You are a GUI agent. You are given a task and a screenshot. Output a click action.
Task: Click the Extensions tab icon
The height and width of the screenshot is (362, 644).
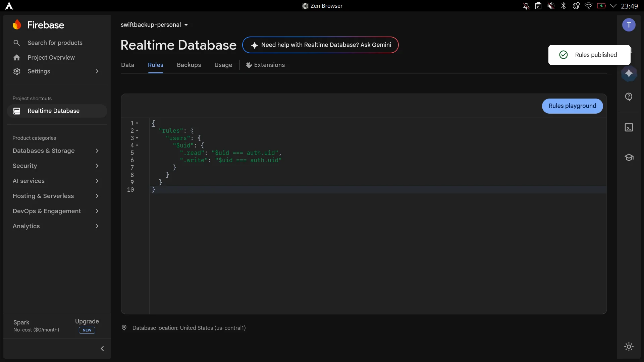click(249, 65)
